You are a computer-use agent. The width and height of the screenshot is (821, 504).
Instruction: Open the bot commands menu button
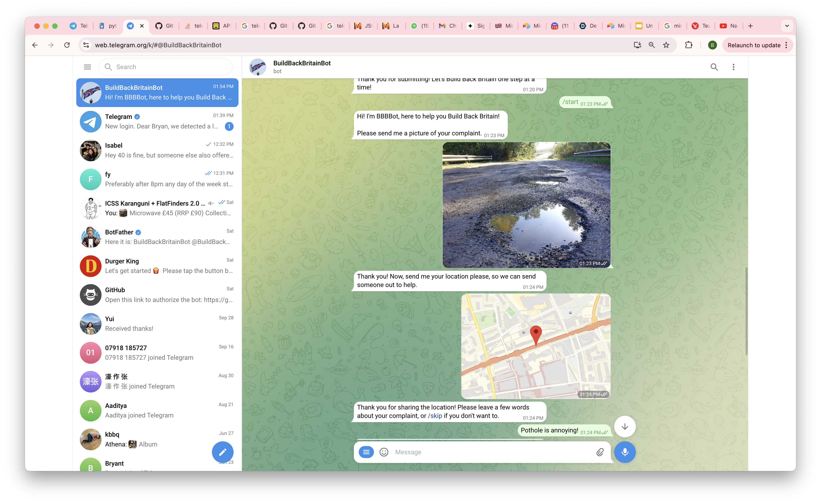click(x=366, y=452)
